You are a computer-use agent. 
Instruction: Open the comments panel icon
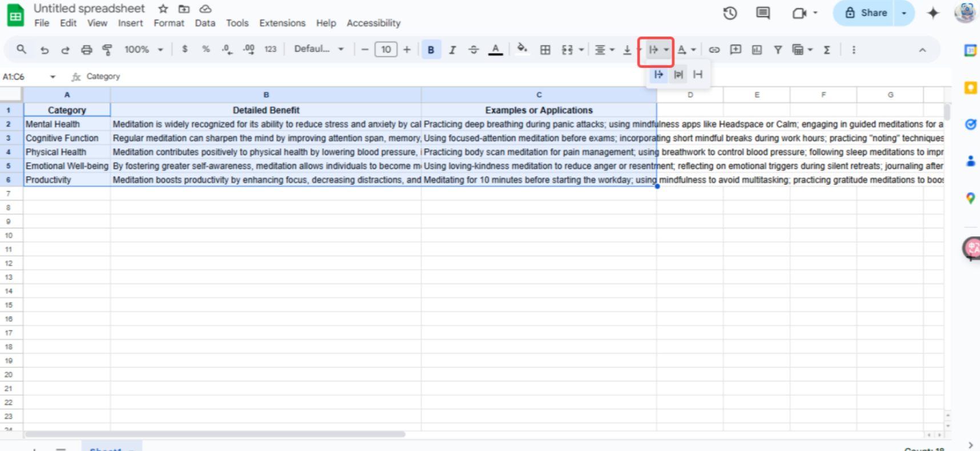pyautogui.click(x=763, y=13)
